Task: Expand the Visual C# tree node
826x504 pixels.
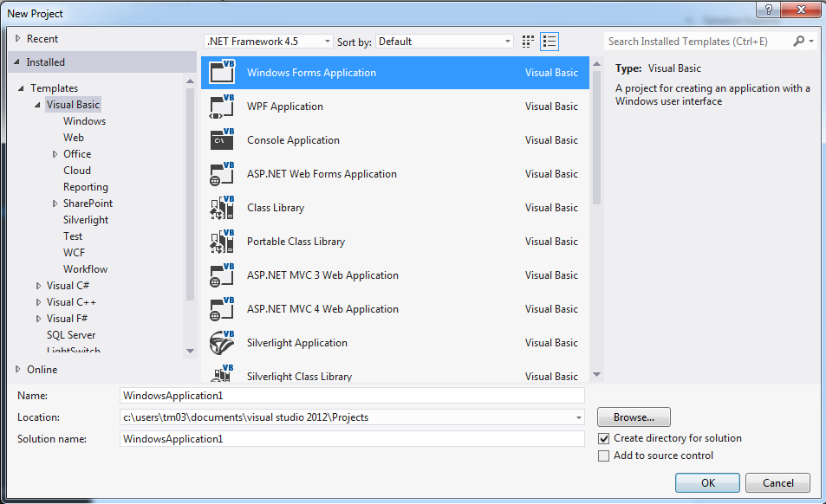Action: (38, 286)
